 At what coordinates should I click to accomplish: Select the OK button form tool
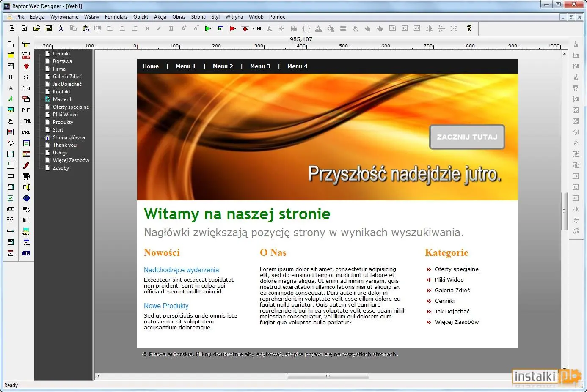click(x=11, y=209)
